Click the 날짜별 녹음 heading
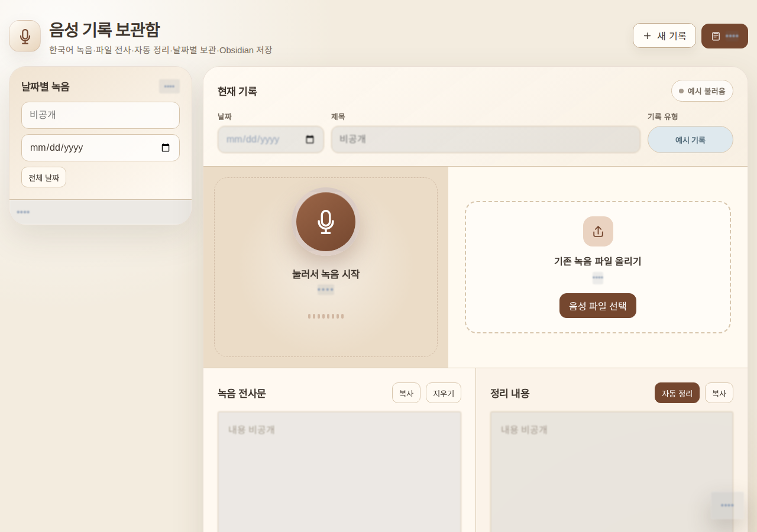 pos(46,86)
